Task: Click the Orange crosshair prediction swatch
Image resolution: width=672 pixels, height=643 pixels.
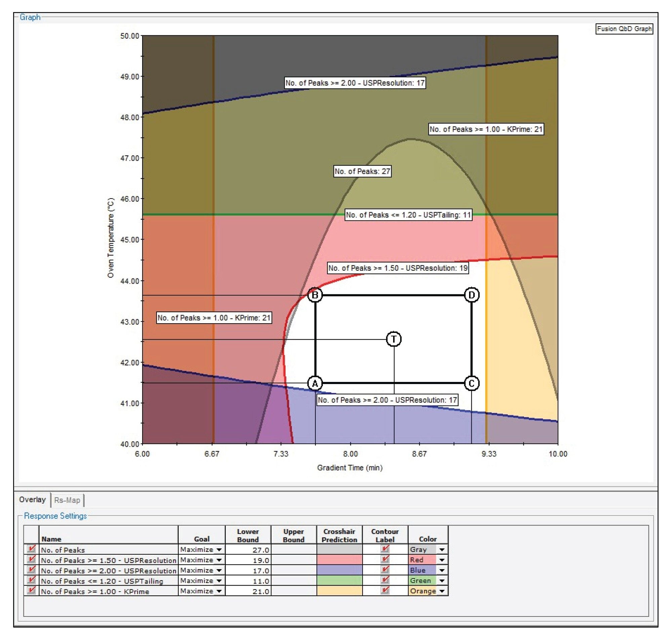Action: coord(339,591)
